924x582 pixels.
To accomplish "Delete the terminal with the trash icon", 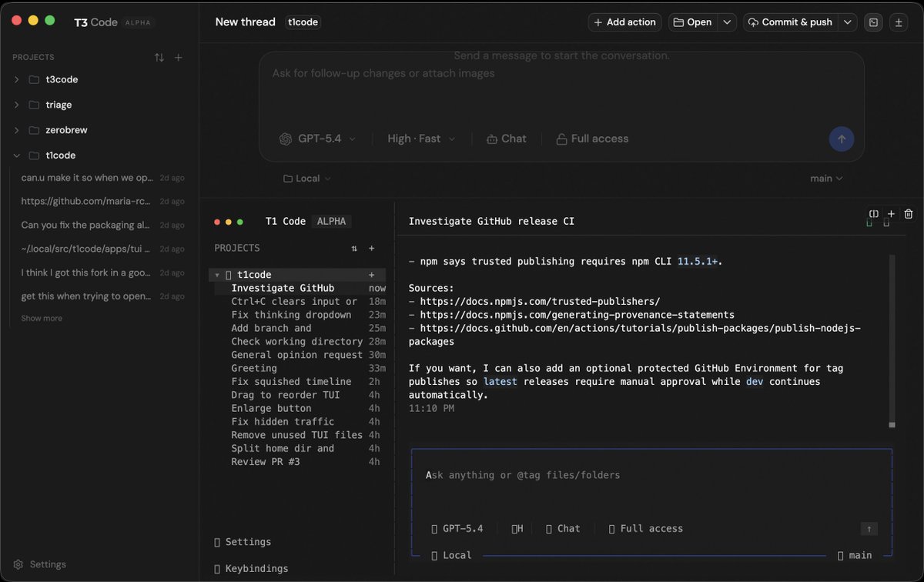I will 909,214.
